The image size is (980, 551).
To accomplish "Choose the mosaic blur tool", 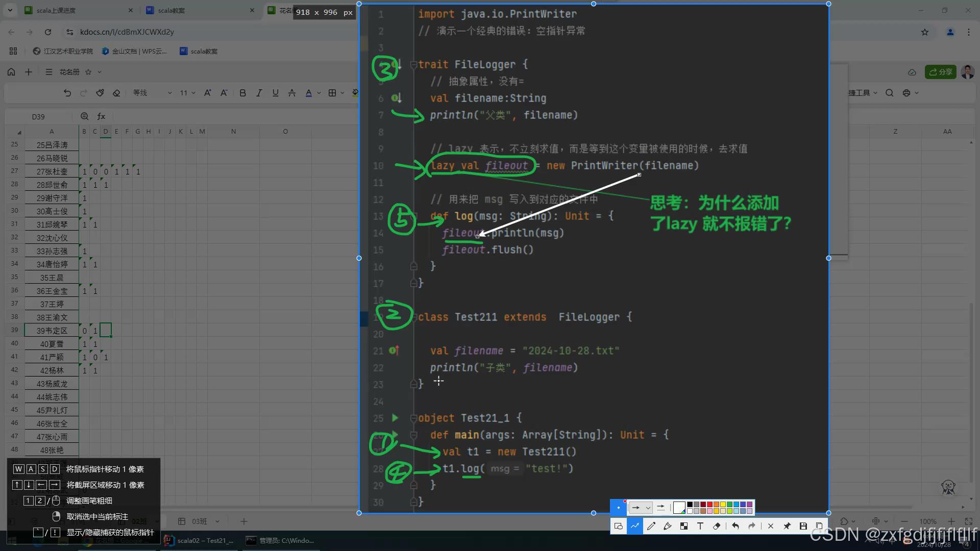I will (684, 526).
